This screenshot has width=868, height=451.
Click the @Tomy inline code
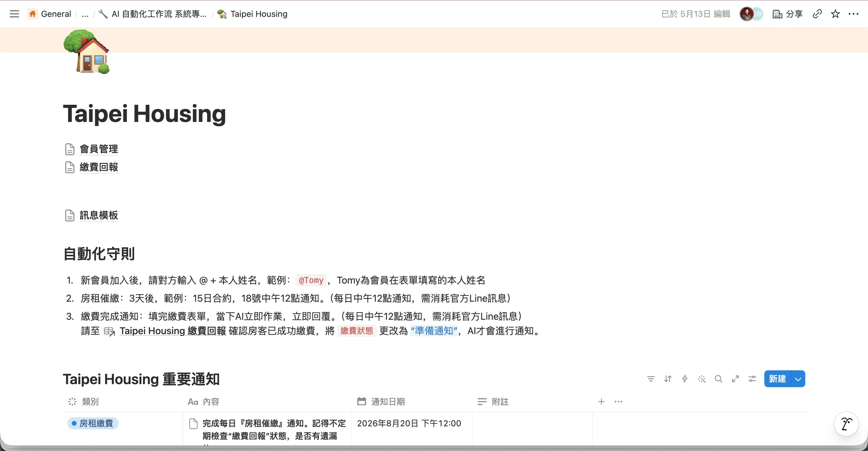click(311, 280)
